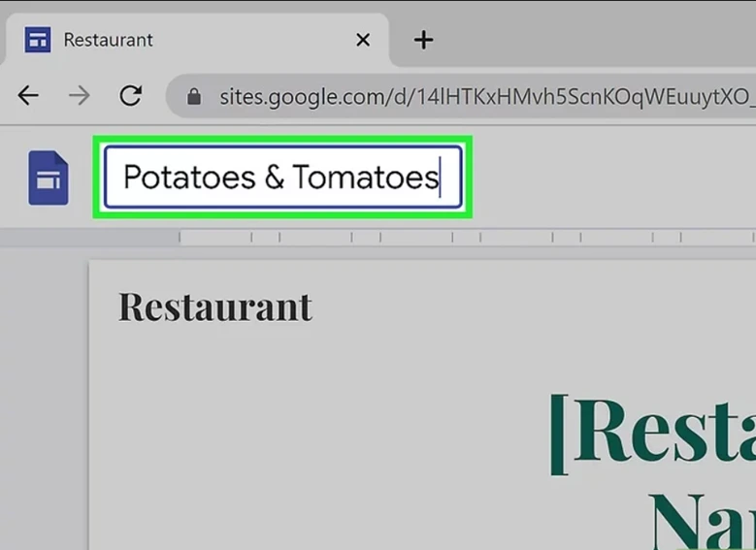Click inside the Potatoes & Tomatoes name field
Viewport: 756px width, 550px height.
(x=282, y=178)
